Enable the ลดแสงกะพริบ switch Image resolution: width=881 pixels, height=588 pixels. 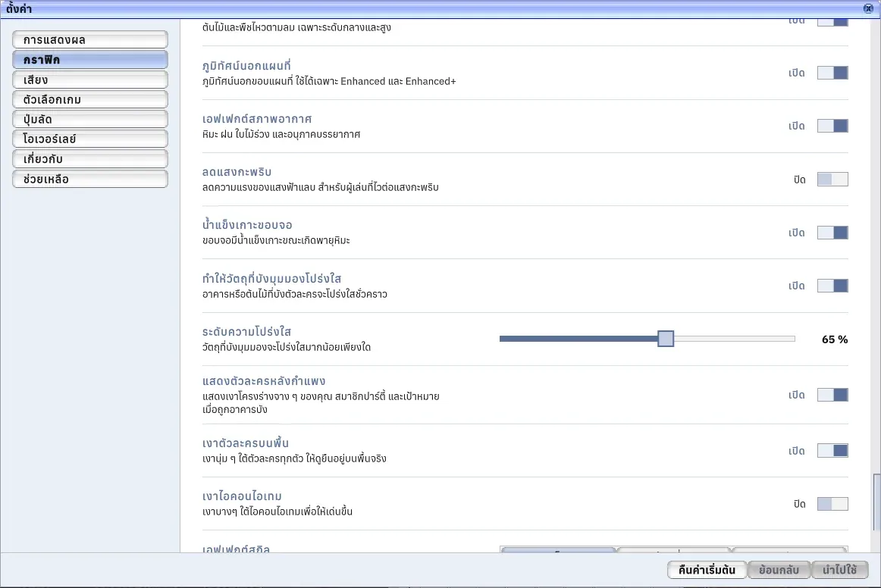(x=832, y=179)
